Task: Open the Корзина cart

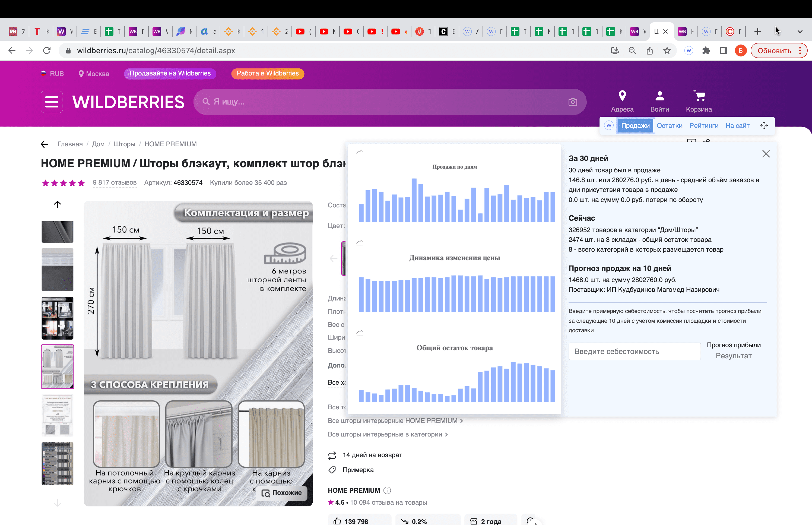Action: pos(699,101)
